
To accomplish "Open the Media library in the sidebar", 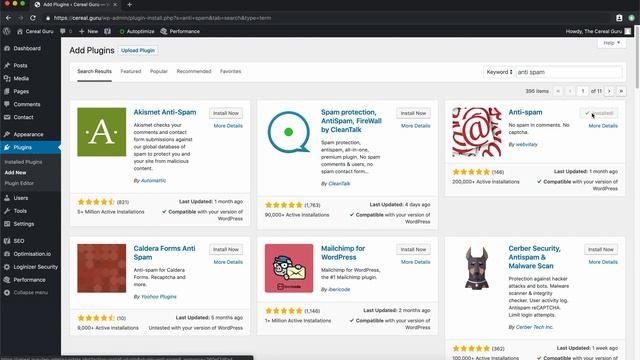I will pyautogui.click(x=21, y=78).
